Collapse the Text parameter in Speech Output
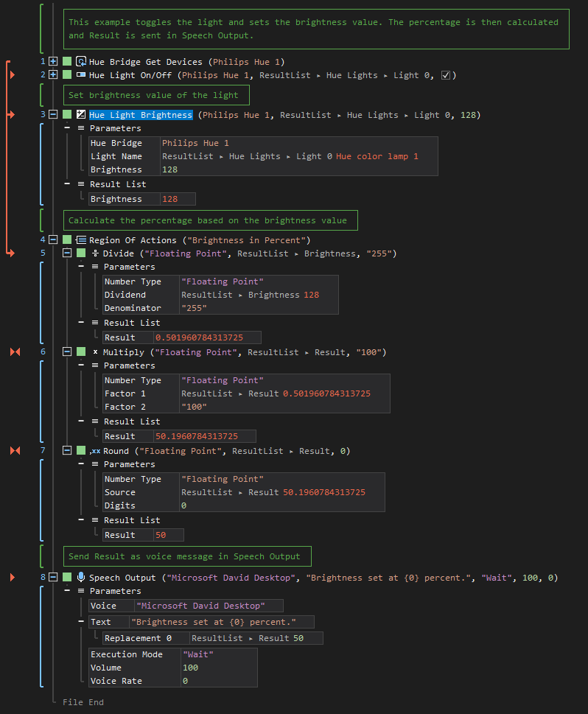The image size is (588, 714). pyautogui.click(x=81, y=622)
